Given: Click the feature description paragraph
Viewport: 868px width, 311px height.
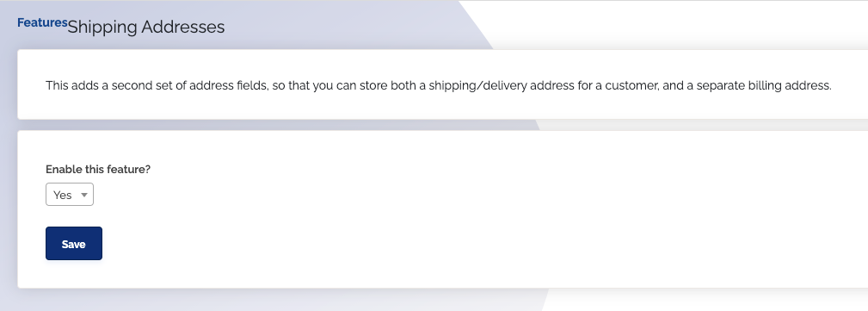Looking at the screenshot, I should 439,86.
